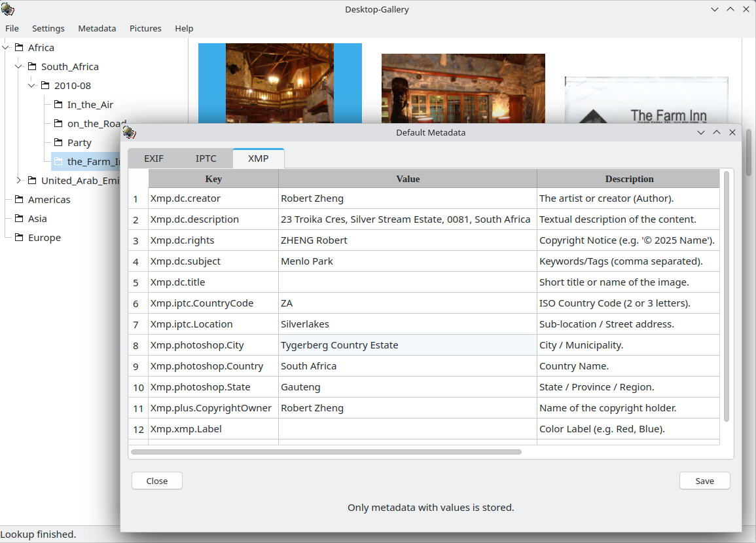Click the Asia folder icon
Screen dimensions: 756x543
[19, 218]
